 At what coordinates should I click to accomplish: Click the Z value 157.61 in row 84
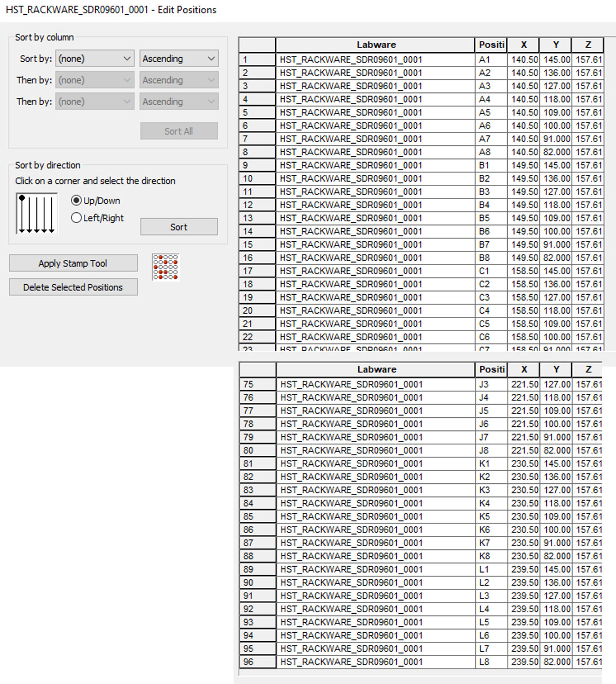[588, 503]
